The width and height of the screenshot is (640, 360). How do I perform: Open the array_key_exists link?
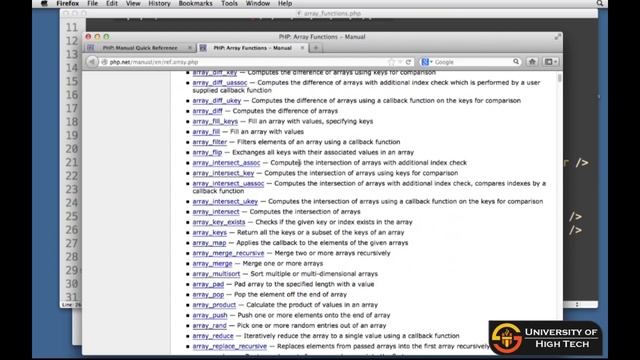(219, 222)
